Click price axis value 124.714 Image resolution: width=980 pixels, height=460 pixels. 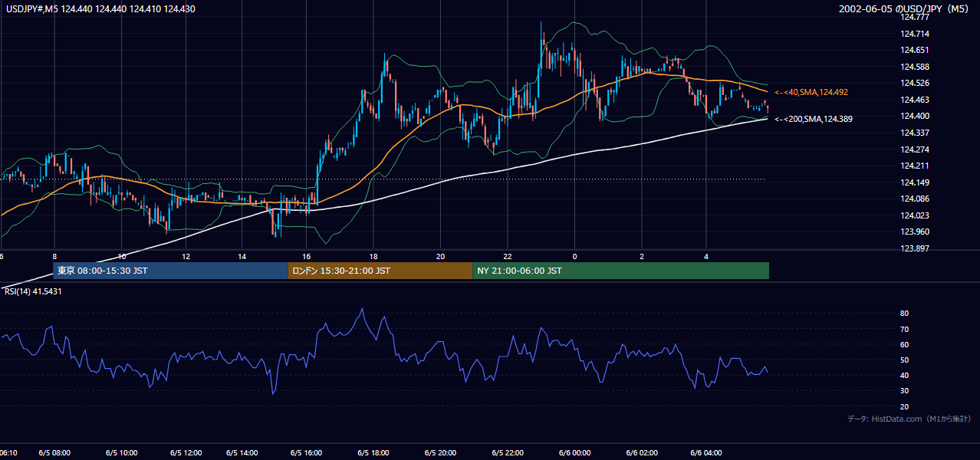point(916,34)
